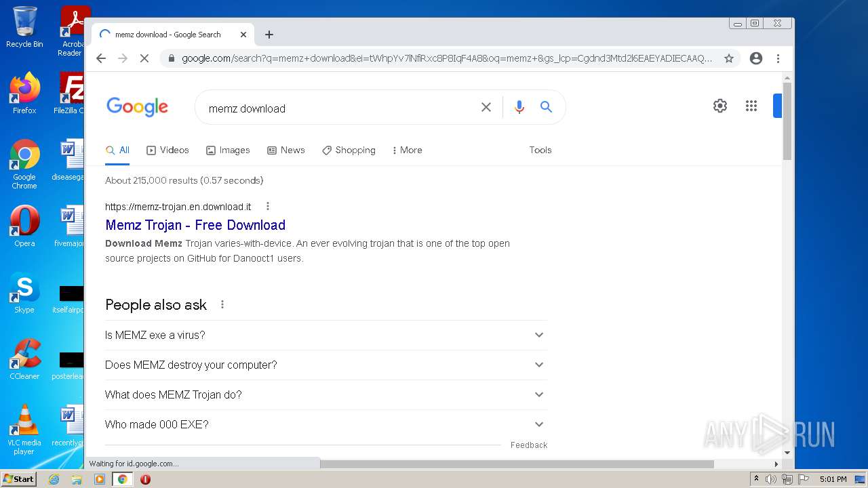Click the vertical scrollbar thumb

[x=787, y=121]
